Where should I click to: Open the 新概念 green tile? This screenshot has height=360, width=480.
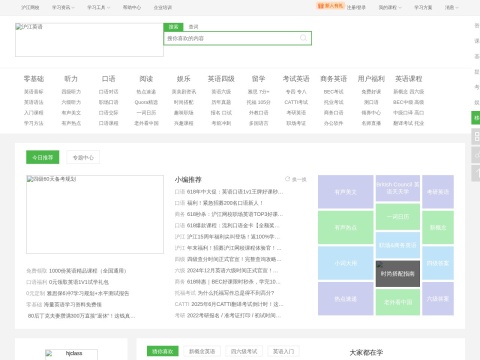click(x=438, y=227)
